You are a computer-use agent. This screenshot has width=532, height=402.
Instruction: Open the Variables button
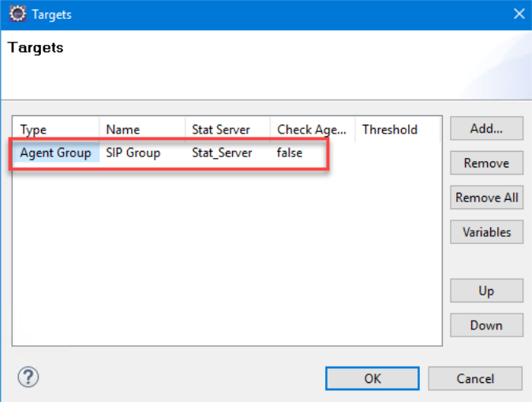[486, 232]
